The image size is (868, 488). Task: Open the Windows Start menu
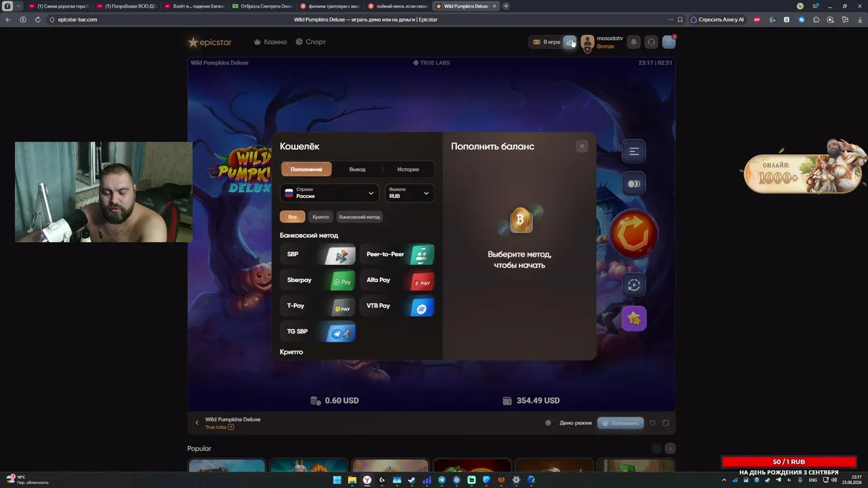(x=337, y=480)
